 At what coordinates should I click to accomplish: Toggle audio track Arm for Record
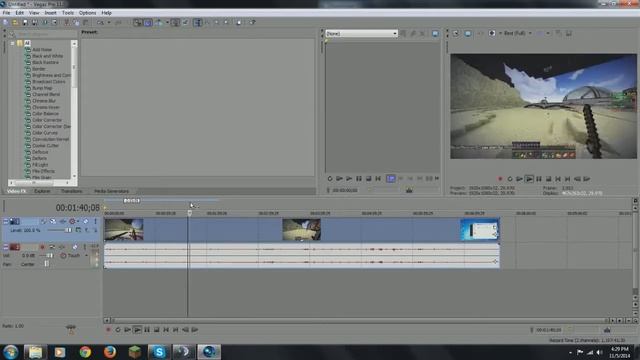[x=42, y=247]
